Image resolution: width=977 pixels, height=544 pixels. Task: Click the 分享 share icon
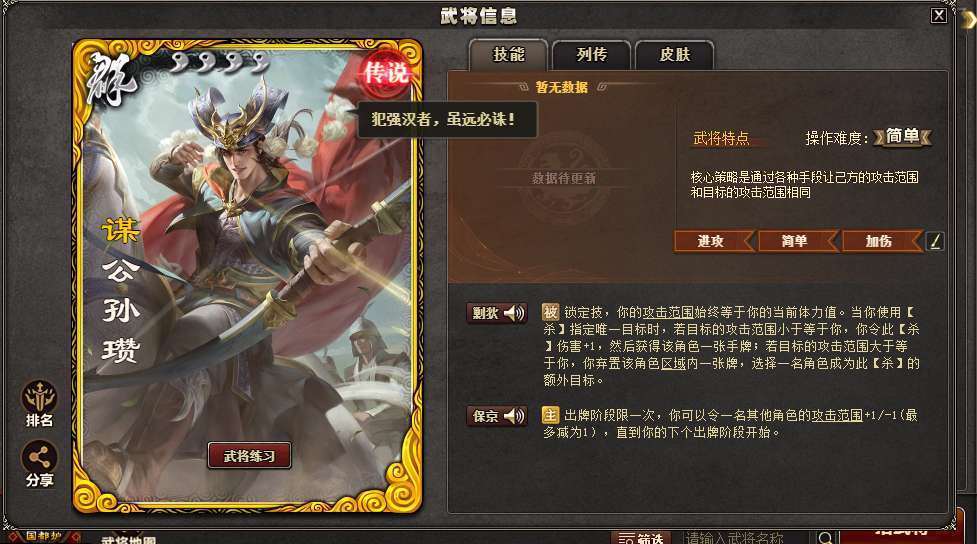pyautogui.click(x=40, y=464)
